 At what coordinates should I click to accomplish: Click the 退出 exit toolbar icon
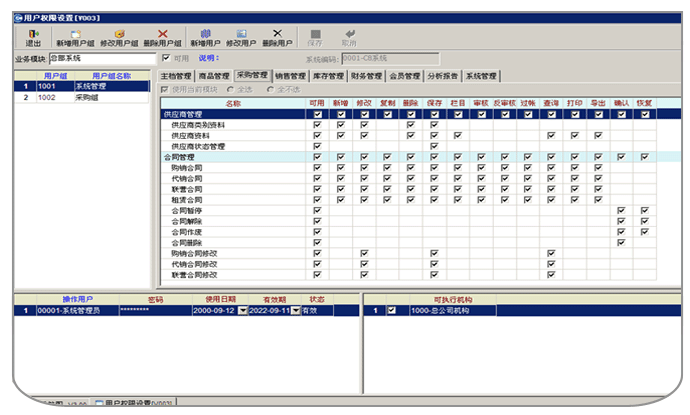33,37
